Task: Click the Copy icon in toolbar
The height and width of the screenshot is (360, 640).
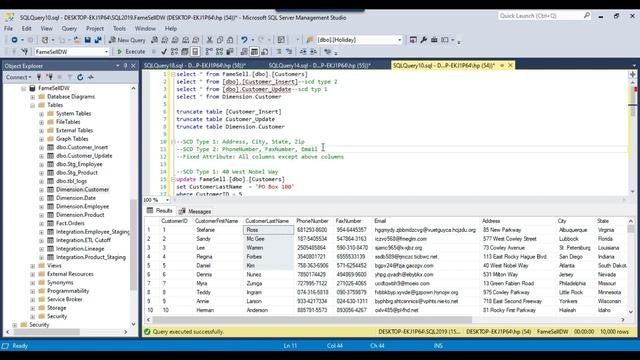Action: [220, 40]
